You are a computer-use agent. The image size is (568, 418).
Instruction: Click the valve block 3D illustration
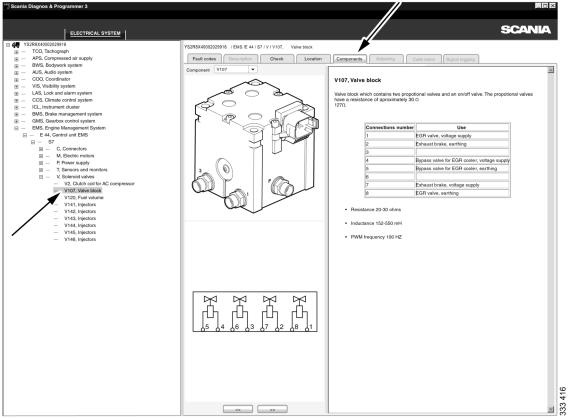pos(256,146)
